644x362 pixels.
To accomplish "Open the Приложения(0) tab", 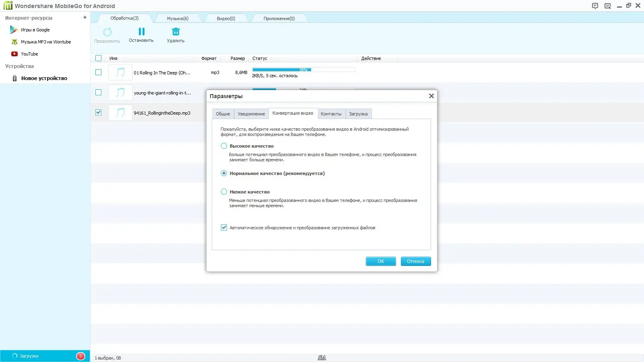I will pyautogui.click(x=279, y=19).
